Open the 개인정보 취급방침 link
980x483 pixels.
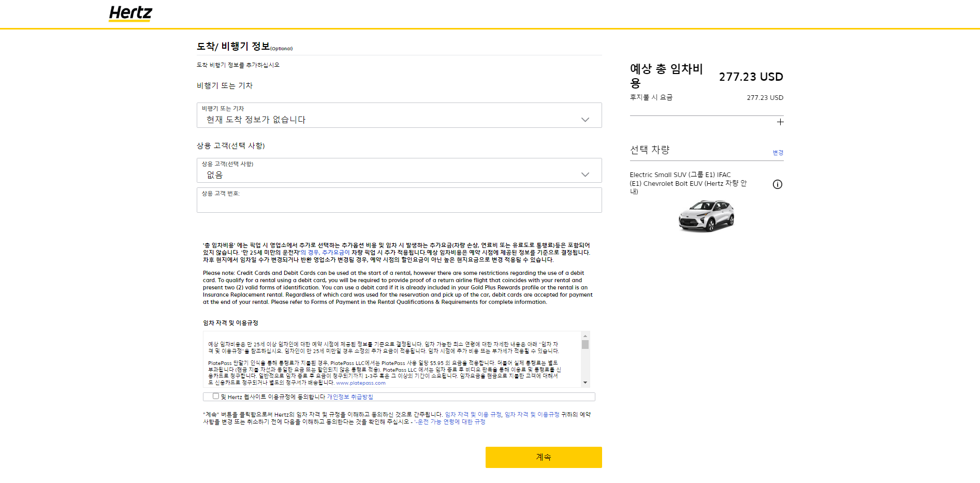point(349,397)
